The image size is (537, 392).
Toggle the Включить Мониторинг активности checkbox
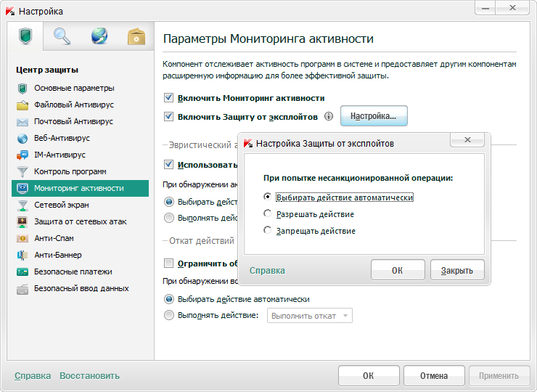[168, 98]
